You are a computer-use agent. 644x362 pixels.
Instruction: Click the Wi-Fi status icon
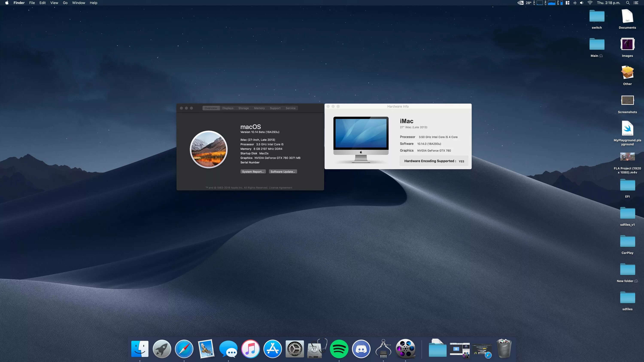[x=590, y=3]
